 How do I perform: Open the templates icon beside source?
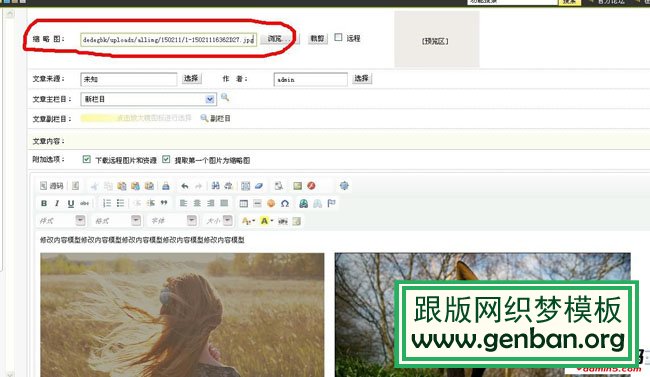pyautogui.click(x=75, y=186)
